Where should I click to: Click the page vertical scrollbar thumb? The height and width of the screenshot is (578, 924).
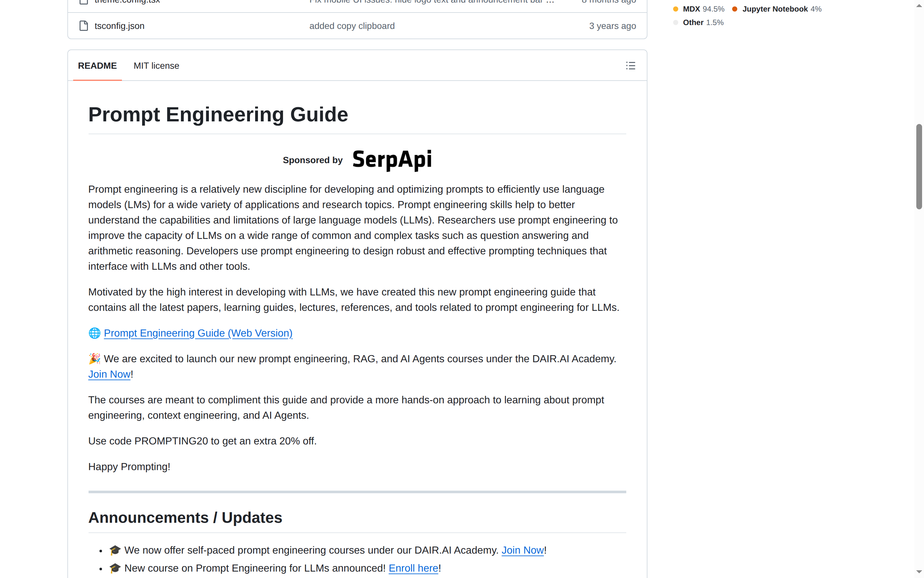click(x=919, y=167)
